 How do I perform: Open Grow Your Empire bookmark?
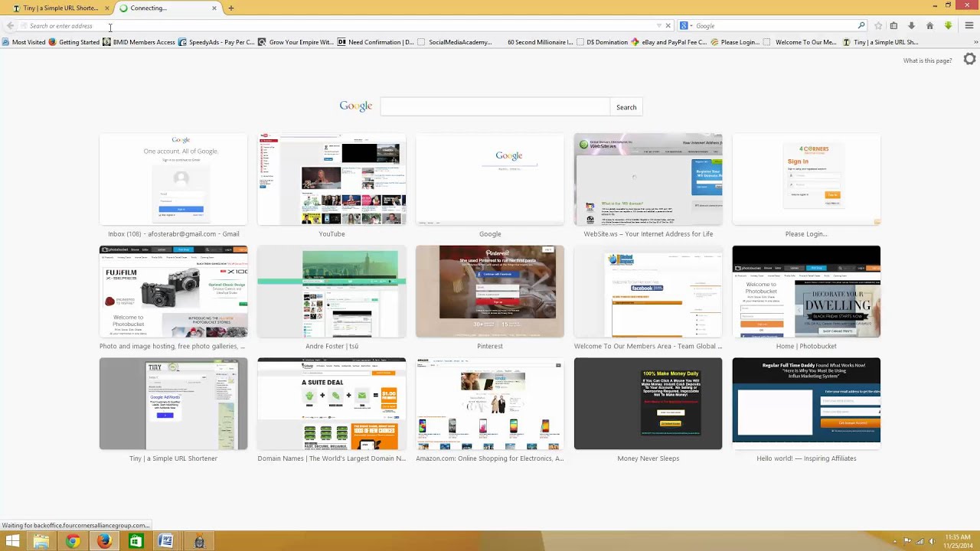click(296, 42)
